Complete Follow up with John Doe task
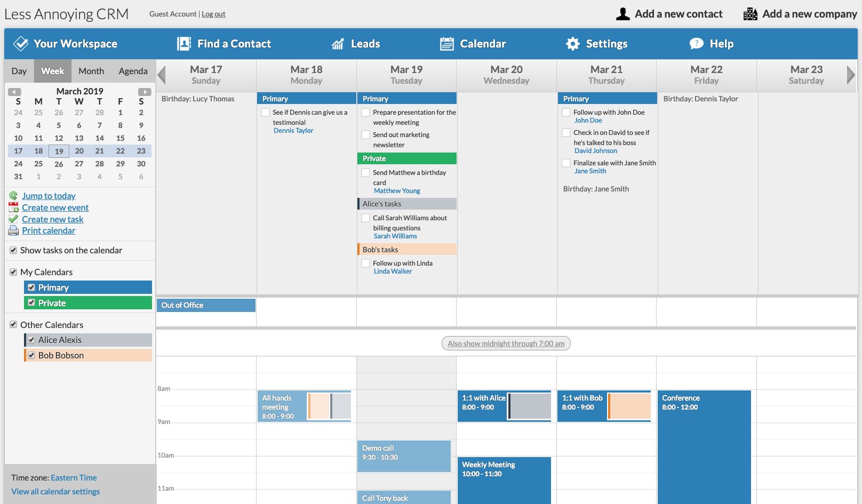 566,113
